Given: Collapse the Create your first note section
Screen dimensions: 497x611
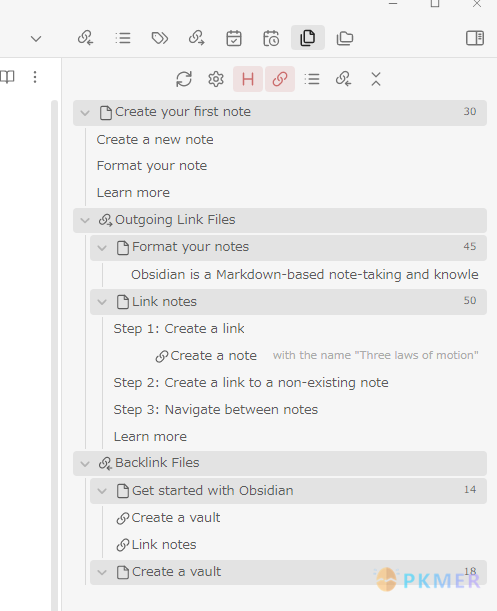Looking at the screenshot, I should pos(85,113).
